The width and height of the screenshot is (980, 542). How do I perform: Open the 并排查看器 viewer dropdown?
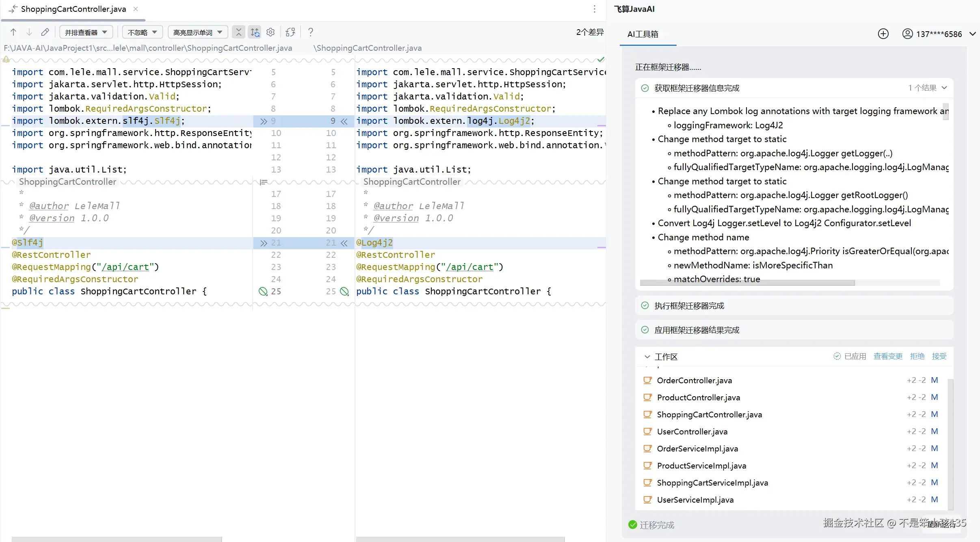coord(86,32)
